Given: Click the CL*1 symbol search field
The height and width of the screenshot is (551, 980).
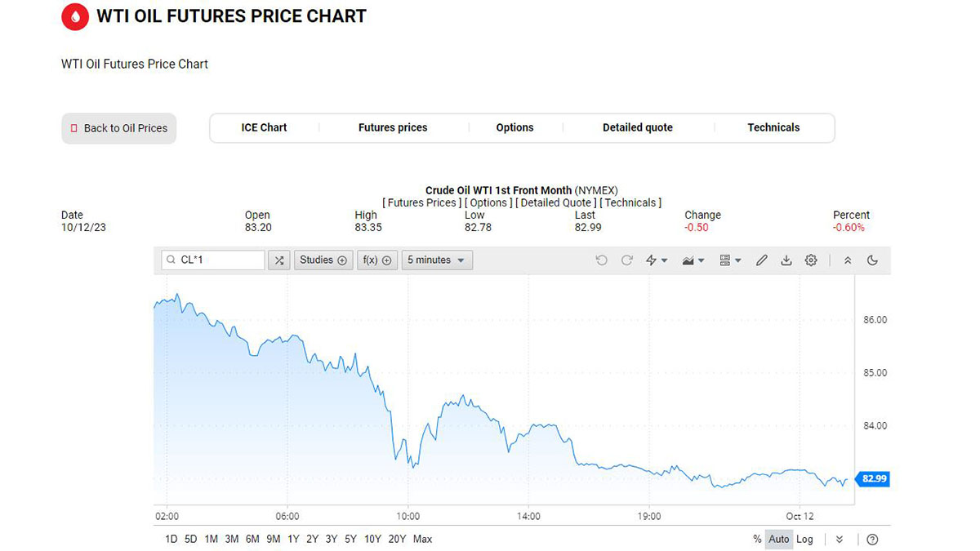Looking at the screenshot, I should pos(213,260).
